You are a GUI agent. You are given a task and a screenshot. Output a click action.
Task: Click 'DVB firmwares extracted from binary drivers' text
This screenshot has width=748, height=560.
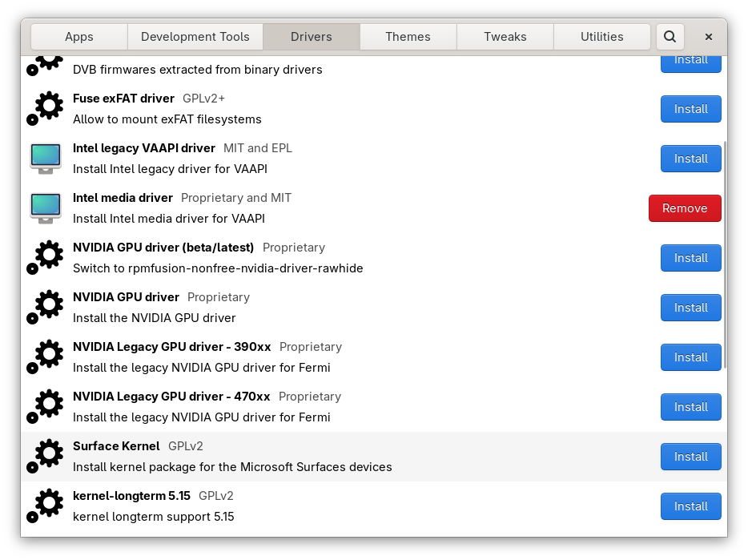[x=198, y=70]
